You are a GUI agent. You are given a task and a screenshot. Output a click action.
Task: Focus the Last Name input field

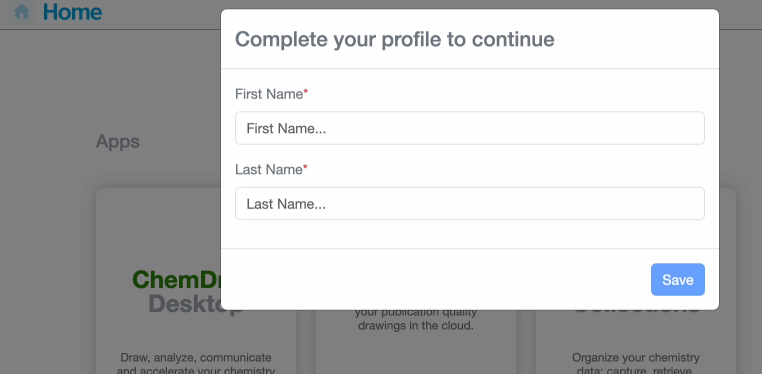point(470,204)
